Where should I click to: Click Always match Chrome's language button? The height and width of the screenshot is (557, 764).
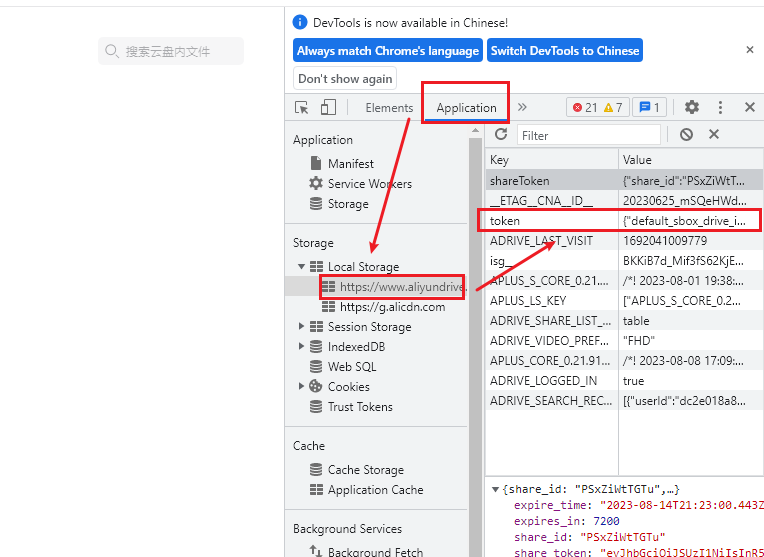click(388, 51)
